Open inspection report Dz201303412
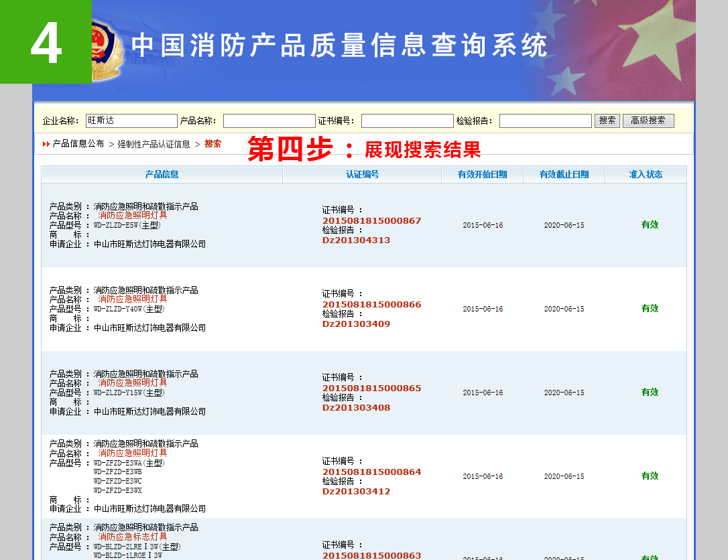 356,491
